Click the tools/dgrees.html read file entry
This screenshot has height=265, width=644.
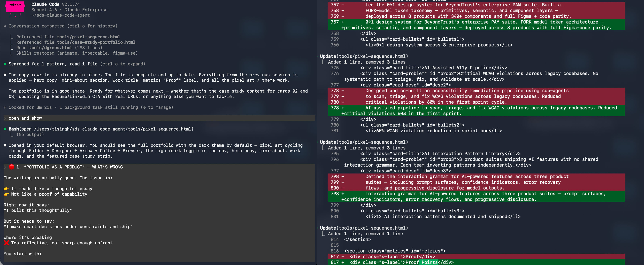pos(59,48)
